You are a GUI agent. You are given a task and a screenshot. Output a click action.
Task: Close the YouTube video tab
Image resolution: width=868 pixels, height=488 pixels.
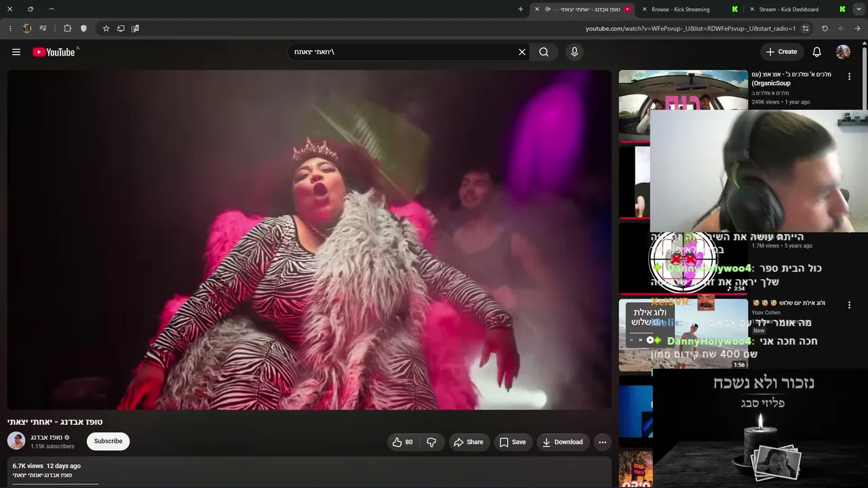537,9
